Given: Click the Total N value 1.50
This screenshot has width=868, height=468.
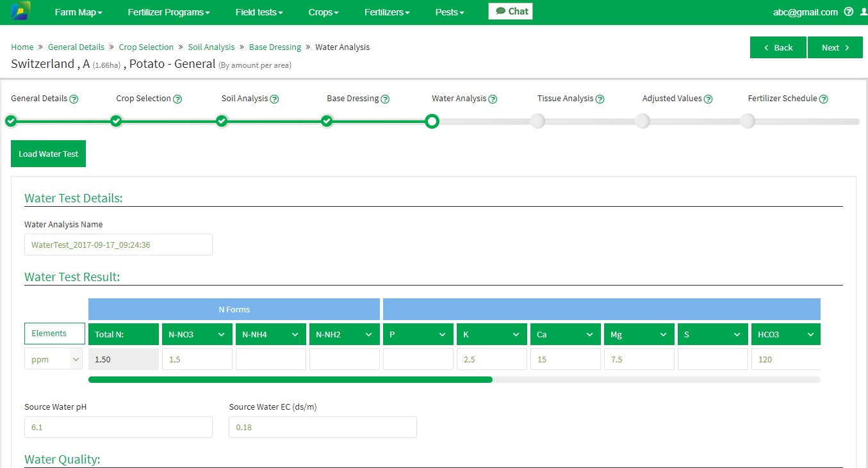Looking at the screenshot, I should pyautogui.click(x=124, y=359).
